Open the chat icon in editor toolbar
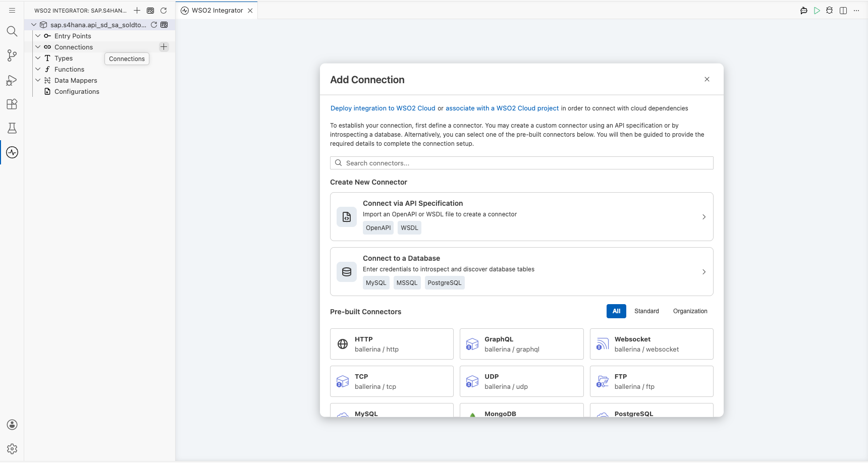 click(804, 10)
